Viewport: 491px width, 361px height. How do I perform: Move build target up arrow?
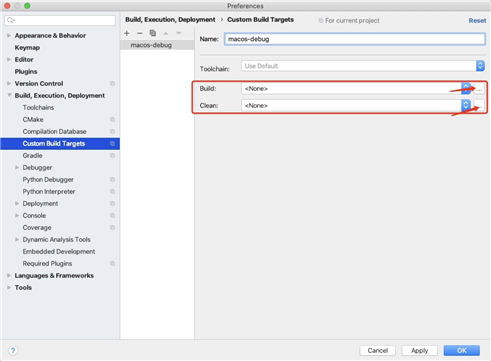166,33
